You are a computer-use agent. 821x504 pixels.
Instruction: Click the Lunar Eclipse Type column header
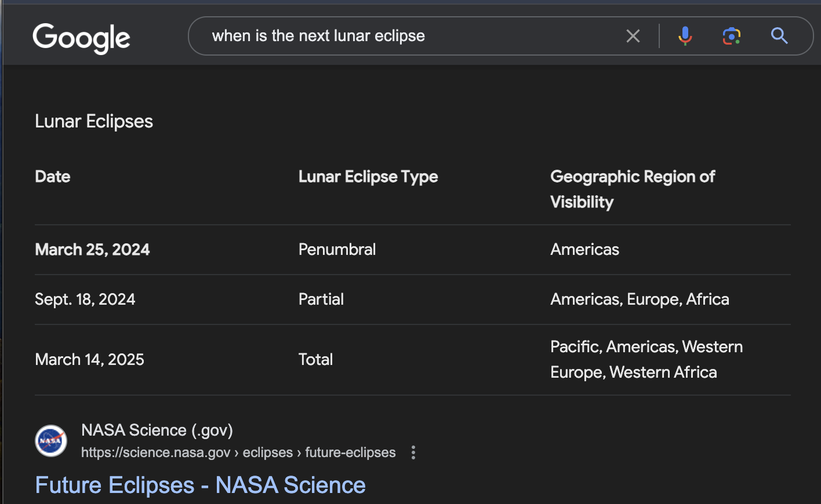(x=368, y=177)
